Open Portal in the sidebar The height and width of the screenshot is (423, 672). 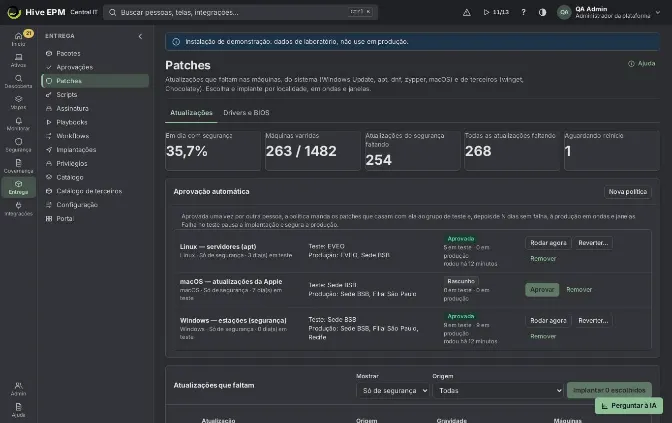tap(95, 219)
